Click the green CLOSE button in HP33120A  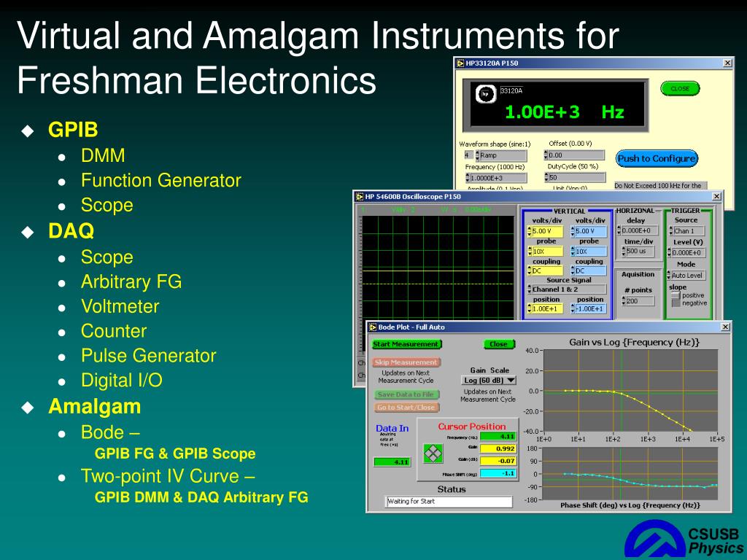point(680,88)
